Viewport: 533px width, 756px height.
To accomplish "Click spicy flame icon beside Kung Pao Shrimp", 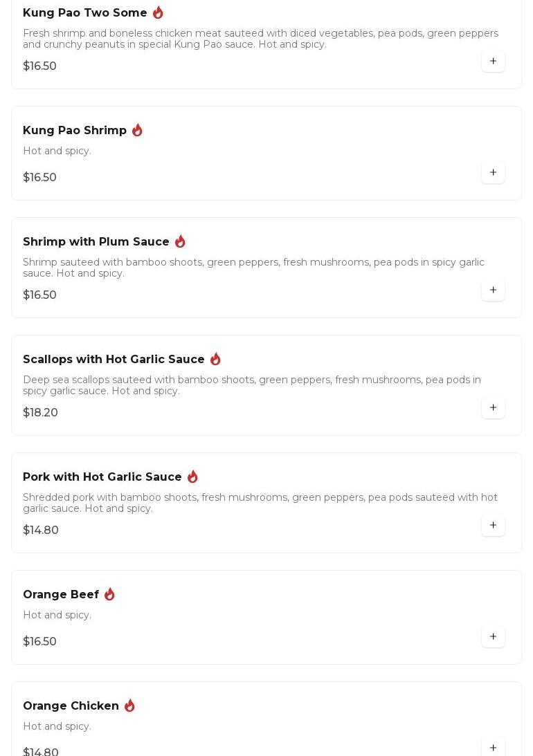I will (x=137, y=130).
